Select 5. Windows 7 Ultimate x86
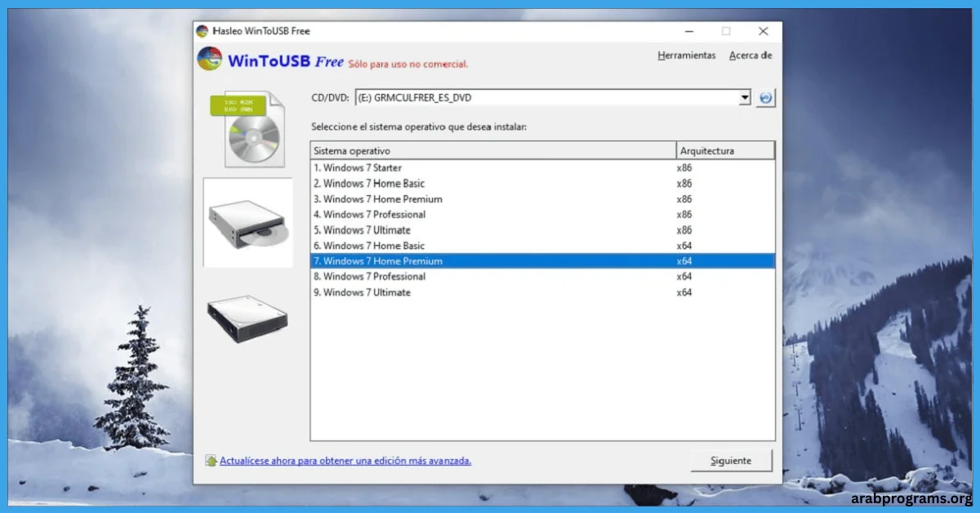Viewport: 980px width, 513px height. 542,230
